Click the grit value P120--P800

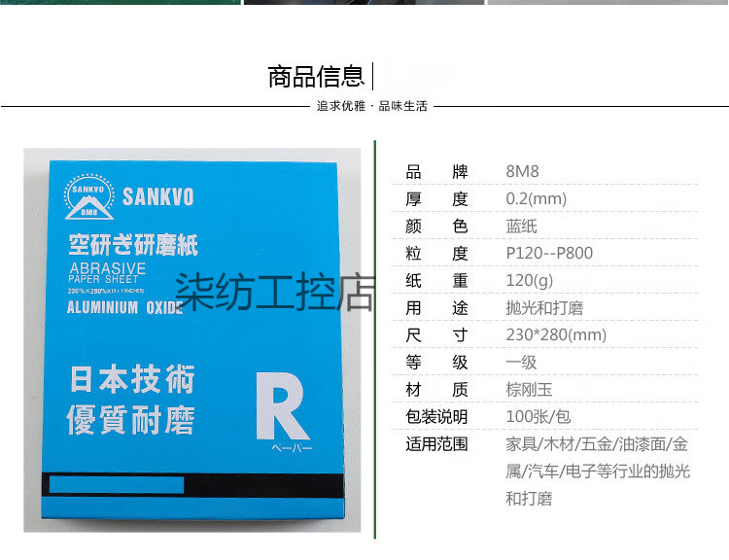point(549,253)
